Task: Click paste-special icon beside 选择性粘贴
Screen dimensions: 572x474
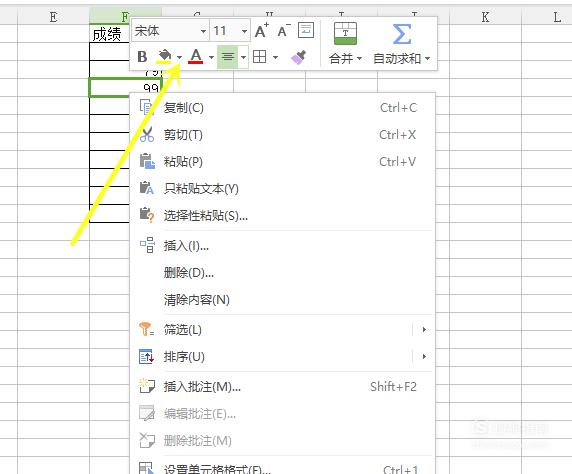Action: (147, 215)
